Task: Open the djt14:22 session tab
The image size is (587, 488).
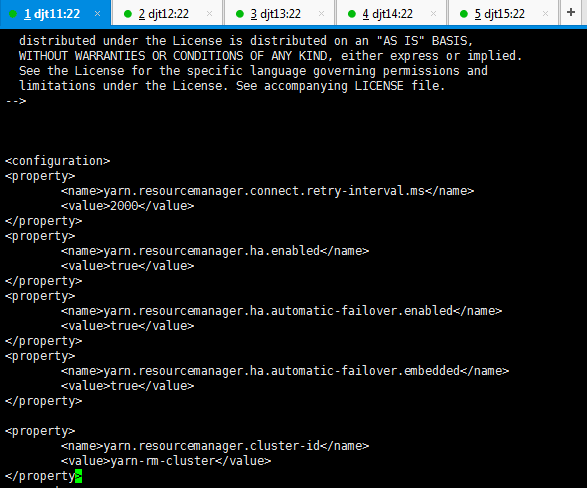Action: click(391, 14)
